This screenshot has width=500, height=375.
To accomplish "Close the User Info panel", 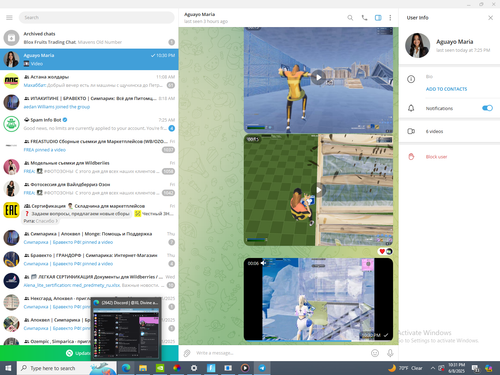I will (490, 18).
